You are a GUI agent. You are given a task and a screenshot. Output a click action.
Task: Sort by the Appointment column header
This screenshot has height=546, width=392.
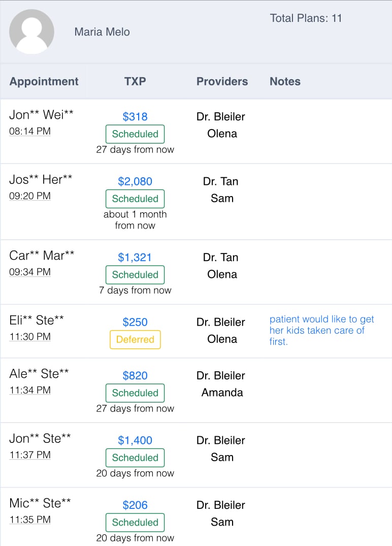(x=44, y=81)
